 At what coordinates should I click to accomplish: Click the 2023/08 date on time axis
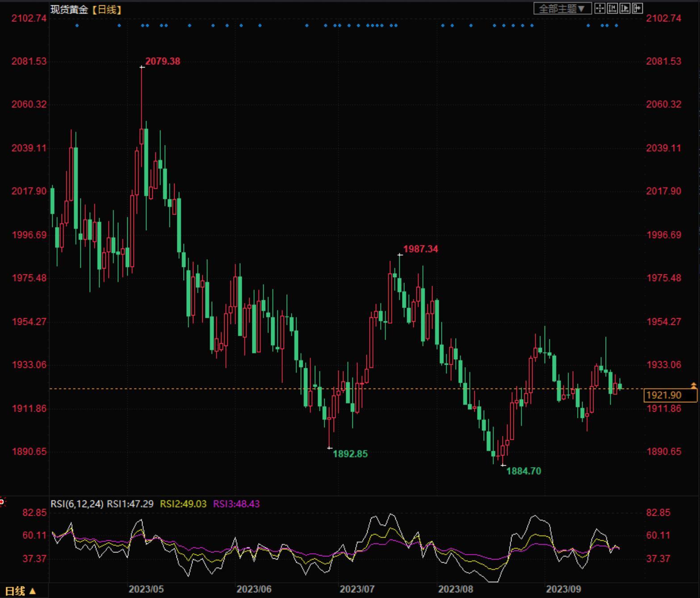click(x=456, y=589)
